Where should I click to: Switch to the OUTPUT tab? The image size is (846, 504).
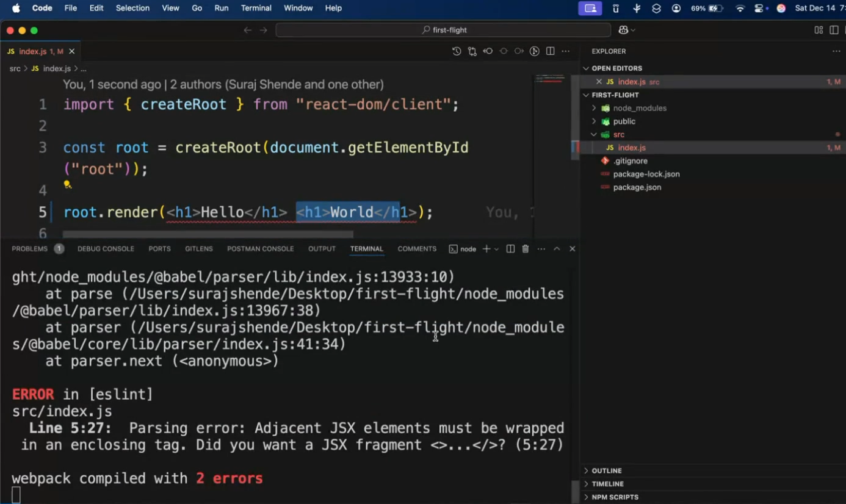[x=322, y=249]
